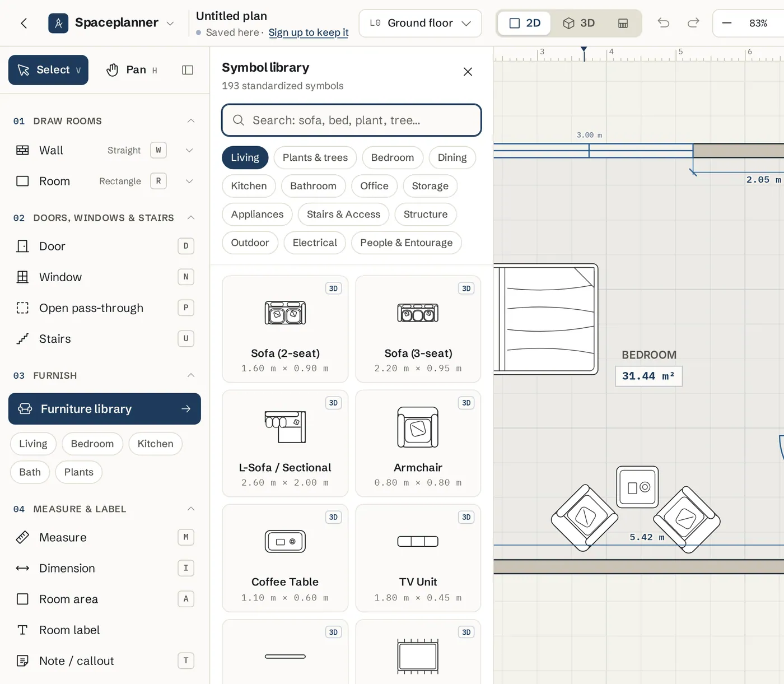The width and height of the screenshot is (784, 684).
Task: Click the 'Sign up to keep it' link
Action: (309, 32)
